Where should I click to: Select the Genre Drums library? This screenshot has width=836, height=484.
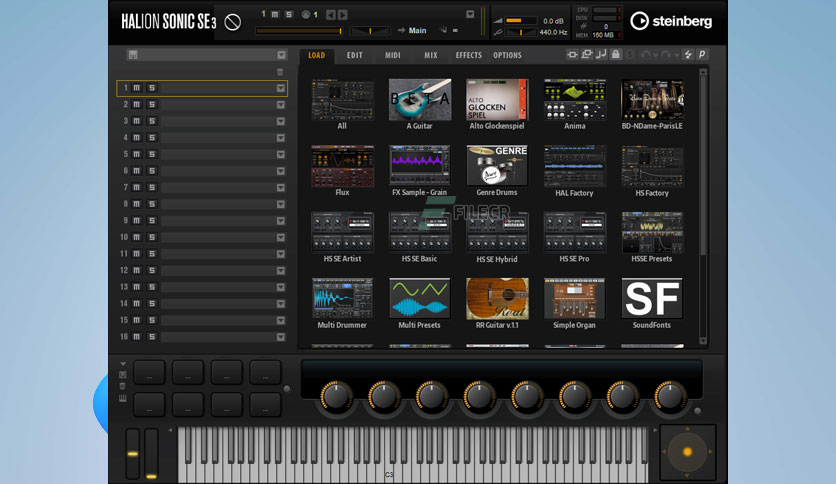point(497,166)
